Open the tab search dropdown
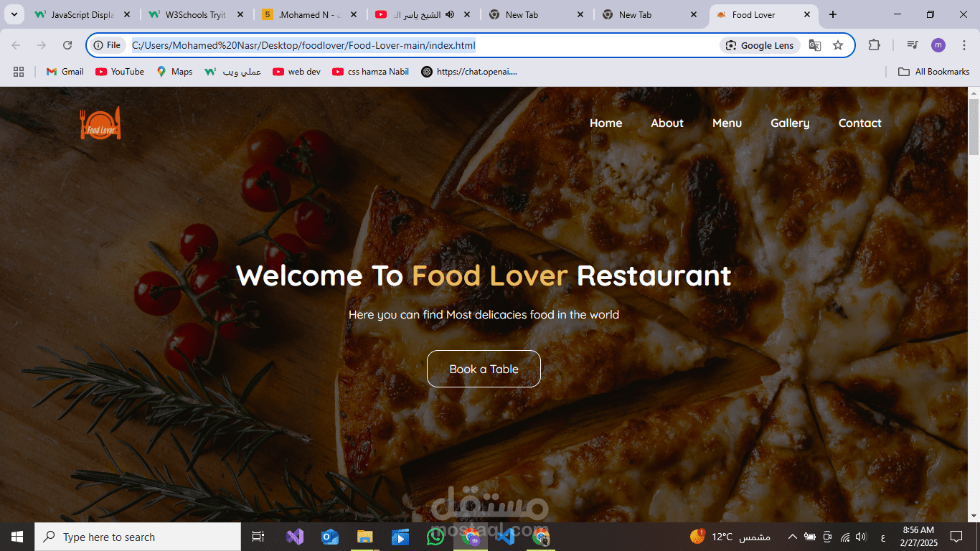 coord(13,14)
